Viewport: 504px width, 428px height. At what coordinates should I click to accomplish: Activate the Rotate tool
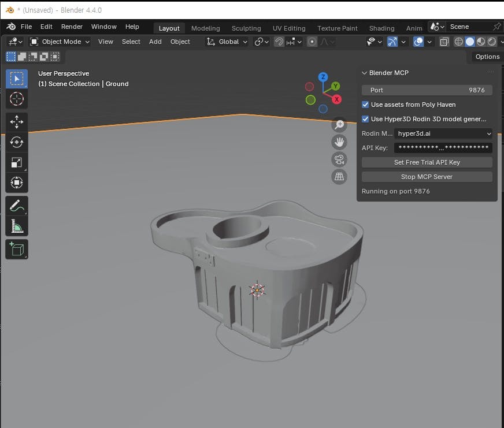[17, 142]
